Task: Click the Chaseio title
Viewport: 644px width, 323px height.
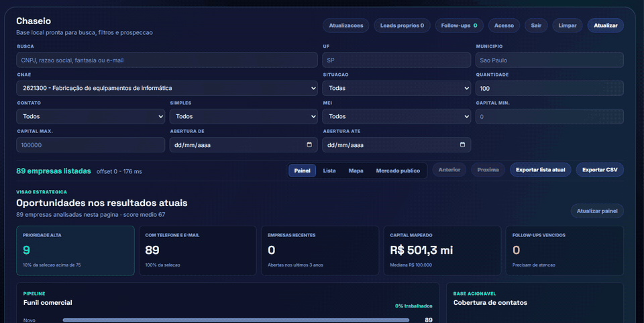Action: pyautogui.click(x=34, y=21)
